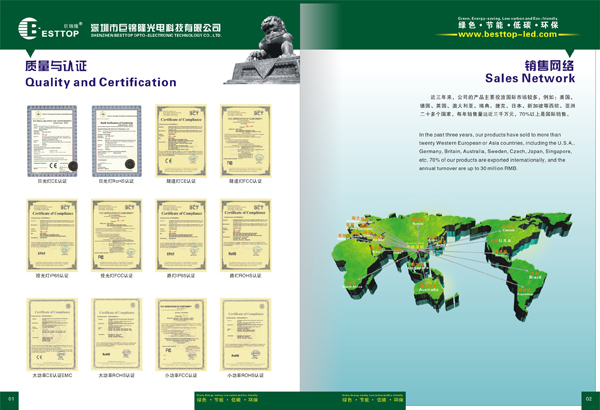Image resolution: width=600 pixels, height=410 pixels.
Task: Click the Russia label on the map
Action: (417, 224)
